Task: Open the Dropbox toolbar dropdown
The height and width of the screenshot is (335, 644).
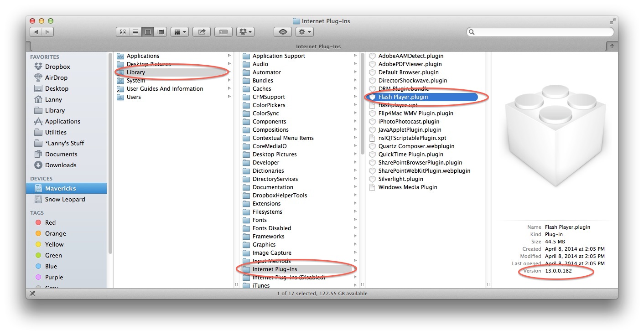Action: (x=245, y=32)
